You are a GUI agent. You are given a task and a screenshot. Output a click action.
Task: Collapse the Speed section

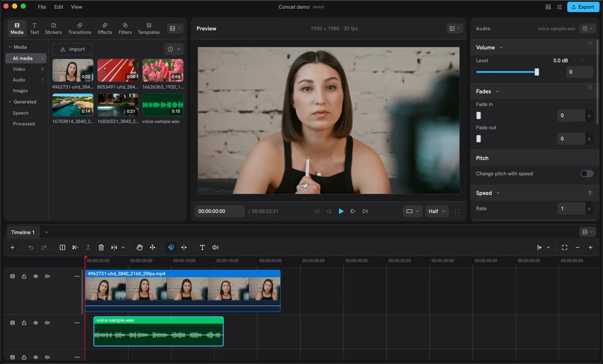pyautogui.click(x=498, y=193)
